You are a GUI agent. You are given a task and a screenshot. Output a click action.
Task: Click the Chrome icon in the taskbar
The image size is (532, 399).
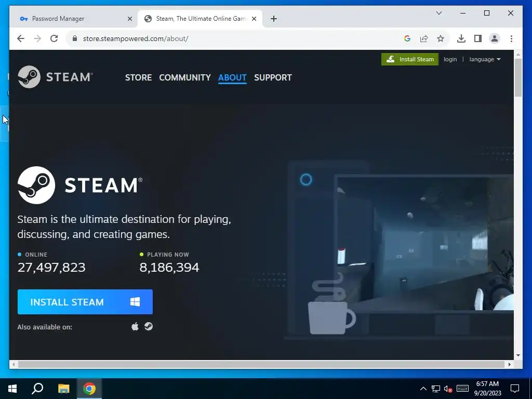click(89, 389)
